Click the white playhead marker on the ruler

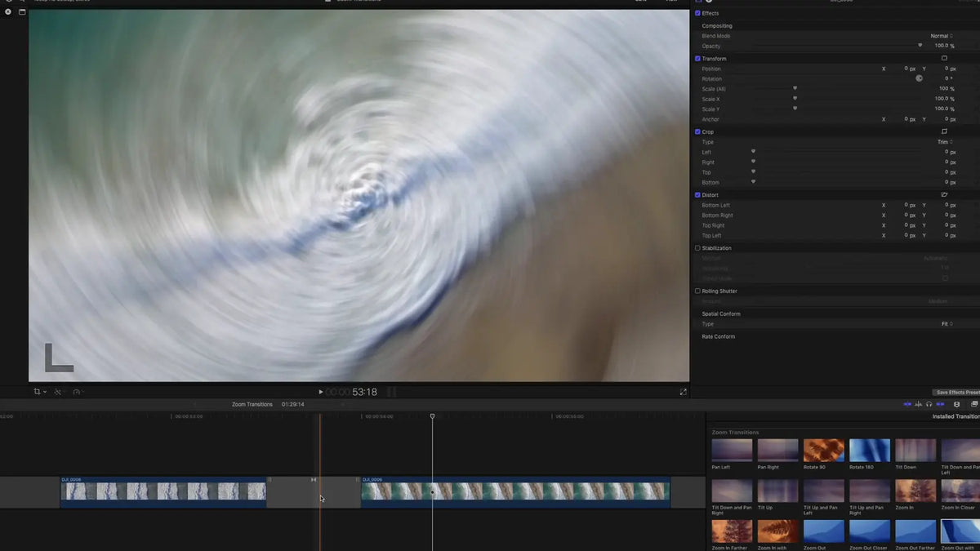432,416
